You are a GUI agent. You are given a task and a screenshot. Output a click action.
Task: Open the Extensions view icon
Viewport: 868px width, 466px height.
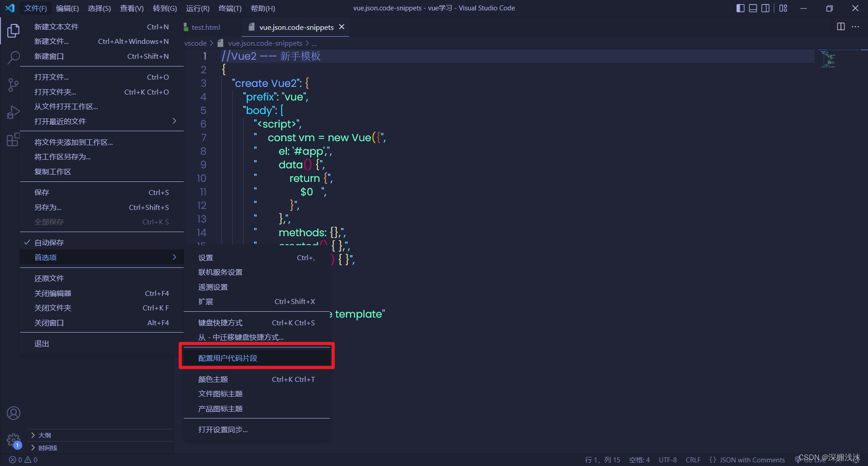click(13, 139)
